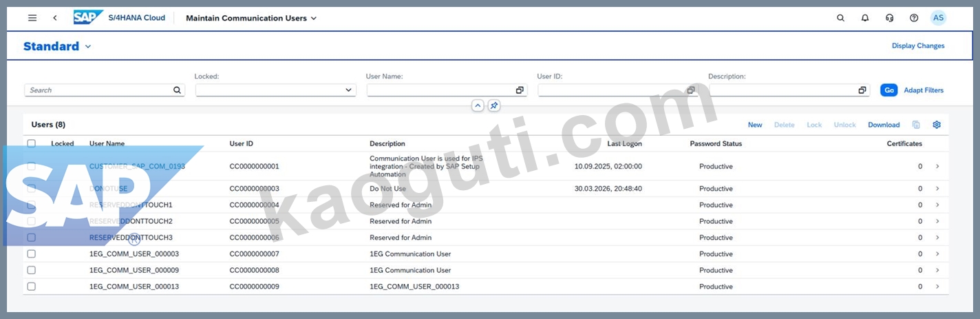The image size is (980, 319).
Task: Collapse the filter header with chevron
Action: (x=478, y=105)
